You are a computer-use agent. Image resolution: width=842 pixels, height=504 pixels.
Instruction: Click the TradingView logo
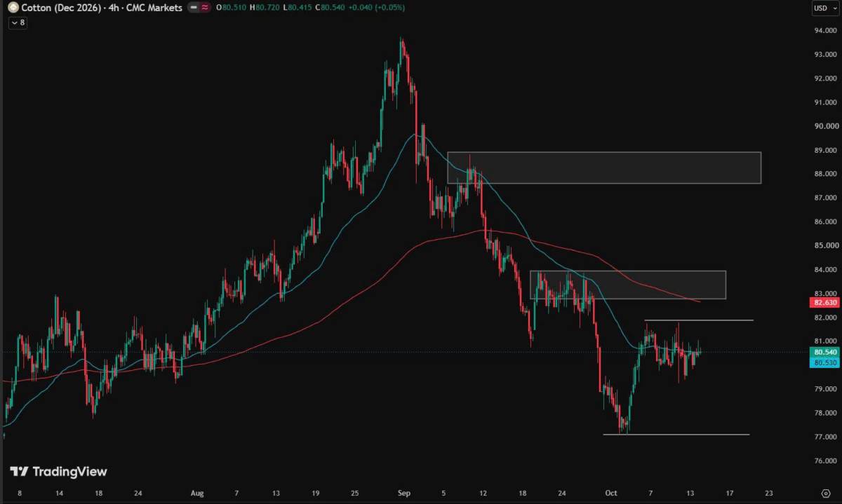(59, 472)
